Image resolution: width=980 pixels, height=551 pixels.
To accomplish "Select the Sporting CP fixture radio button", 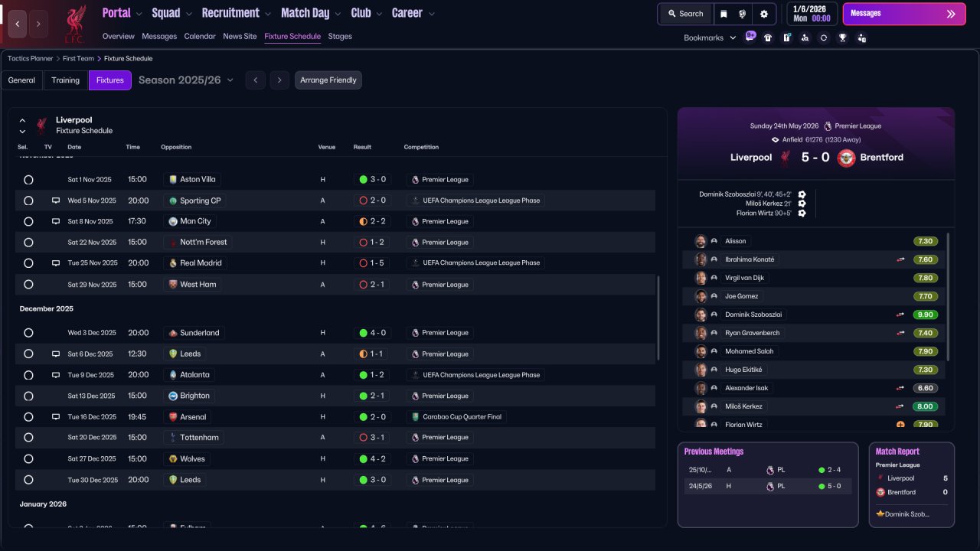I will (28, 201).
